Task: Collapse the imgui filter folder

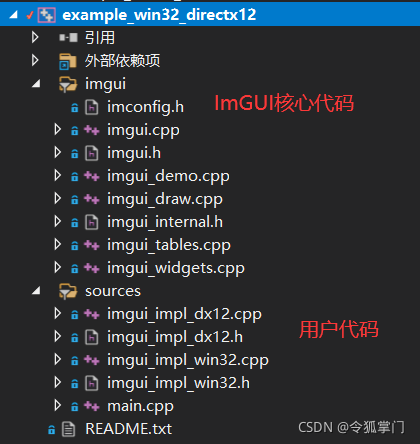Action: [36, 83]
